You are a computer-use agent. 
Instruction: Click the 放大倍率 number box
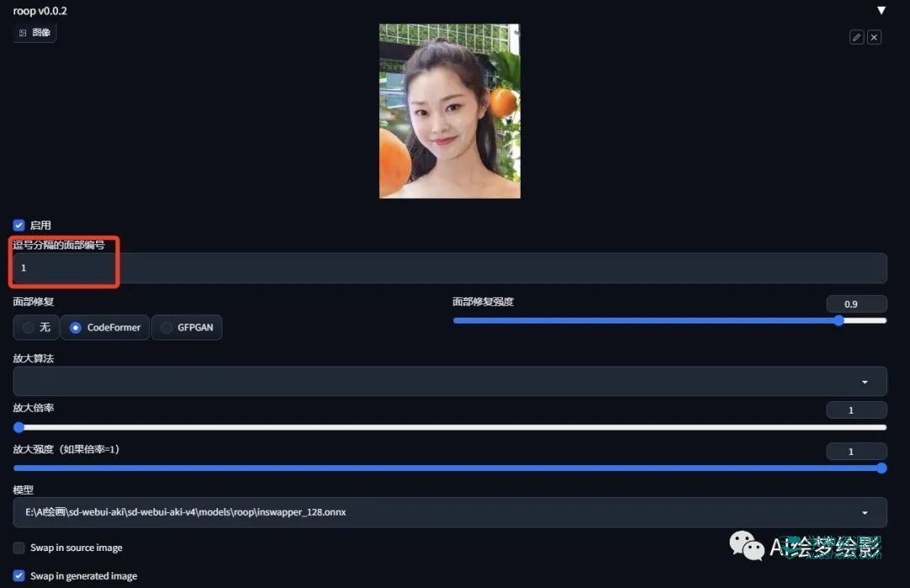pos(856,410)
